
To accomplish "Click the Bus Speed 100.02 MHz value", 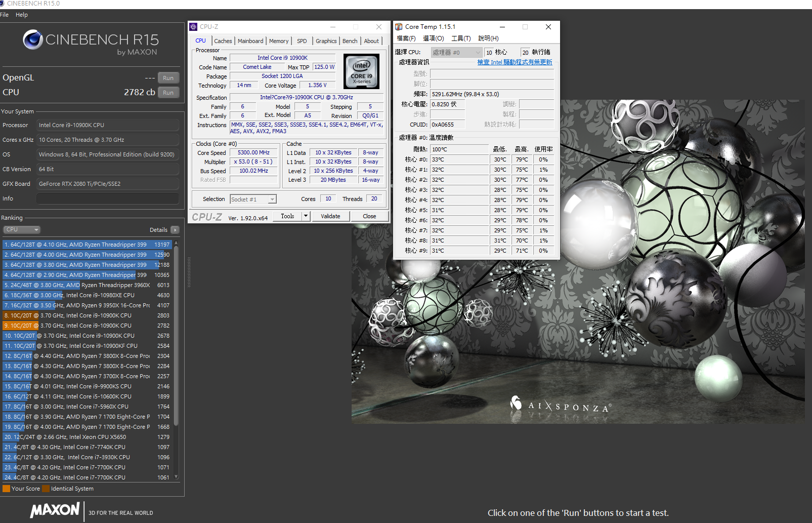I will pyautogui.click(x=254, y=171).
